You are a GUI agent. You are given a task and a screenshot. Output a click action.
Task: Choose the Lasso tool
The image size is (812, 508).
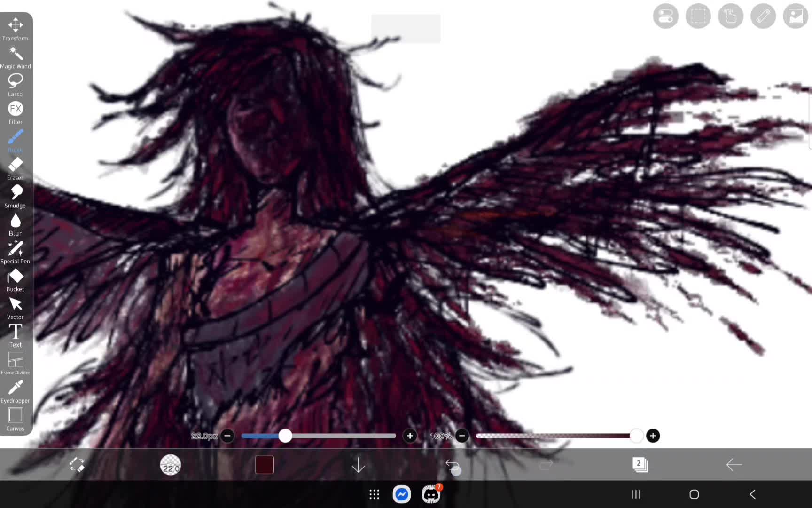15,85
